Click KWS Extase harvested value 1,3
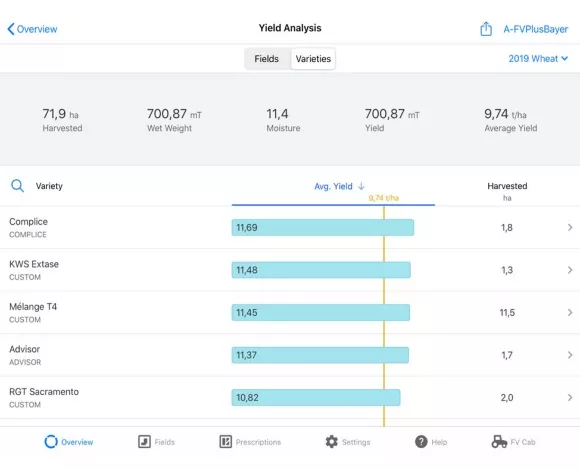This screenshot has width=580, height=470. tap(507, 270)
